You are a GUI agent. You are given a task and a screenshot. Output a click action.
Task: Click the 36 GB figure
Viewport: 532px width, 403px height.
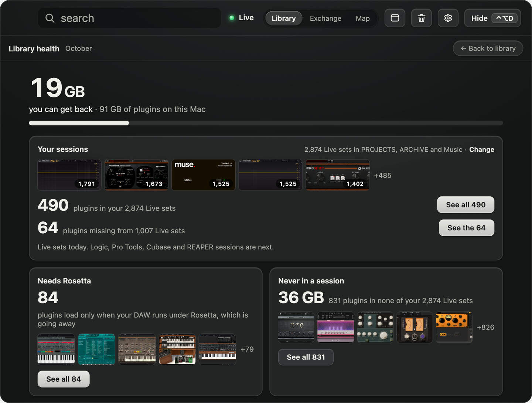tap(301, 297)
